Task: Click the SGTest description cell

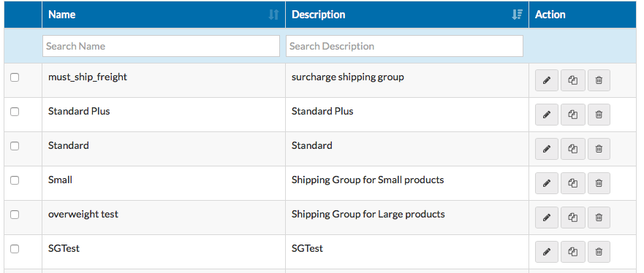Action: (407, 252)
